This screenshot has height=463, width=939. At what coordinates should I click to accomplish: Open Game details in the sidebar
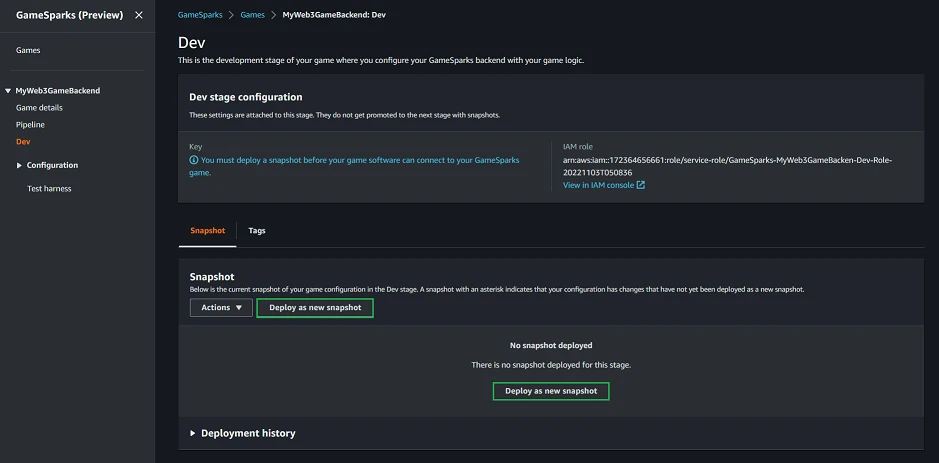click(39, 107)
